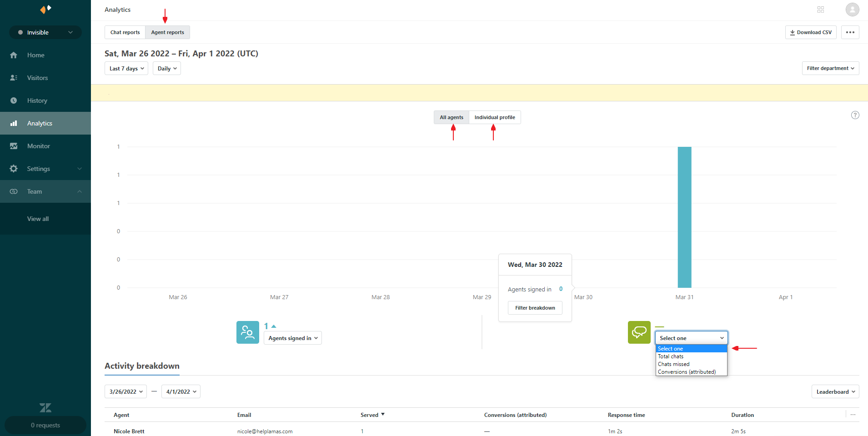Click the Select one metric combo box
The image size is (868, 436).
(x=692, y=338)
